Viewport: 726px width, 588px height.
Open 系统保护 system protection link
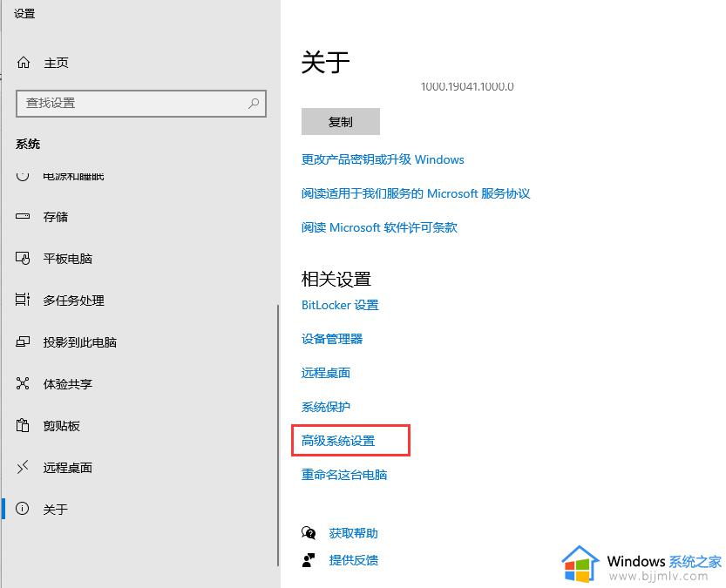[326, 407]
